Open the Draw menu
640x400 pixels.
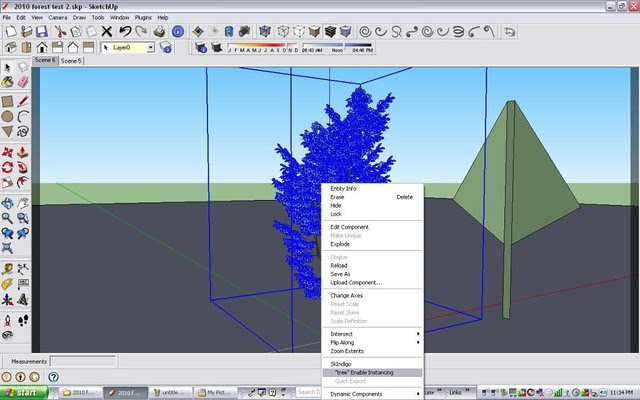(x=79, y=18)
